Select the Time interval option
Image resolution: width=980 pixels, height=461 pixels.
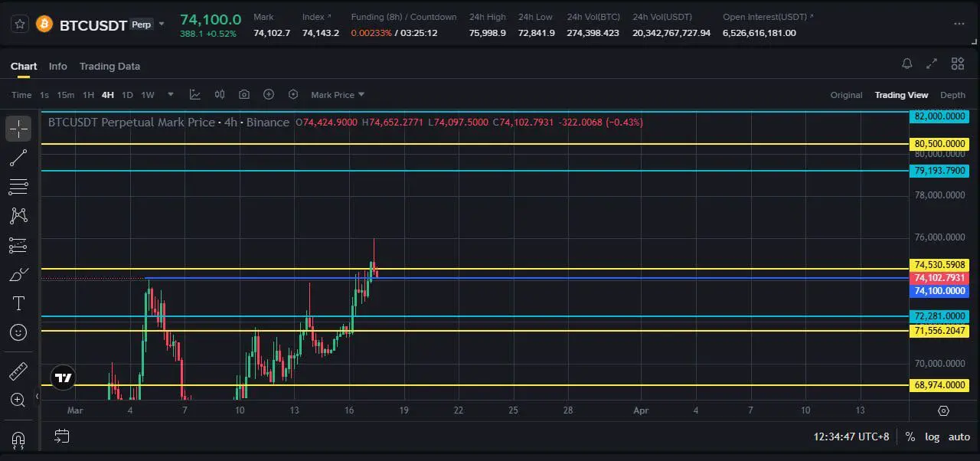tap(21, 95)
